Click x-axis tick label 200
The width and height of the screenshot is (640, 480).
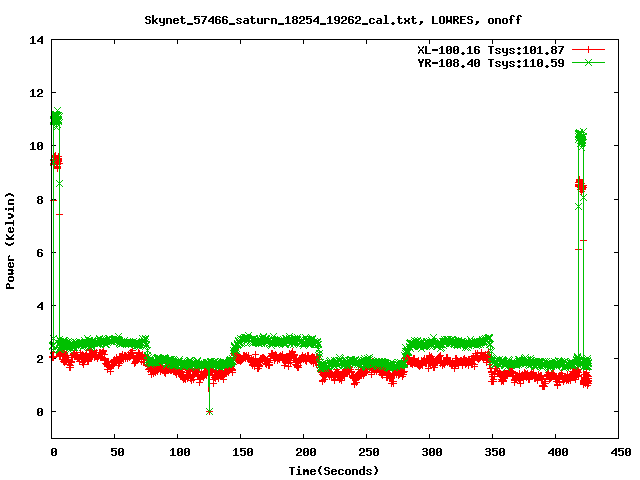(306, 452)
